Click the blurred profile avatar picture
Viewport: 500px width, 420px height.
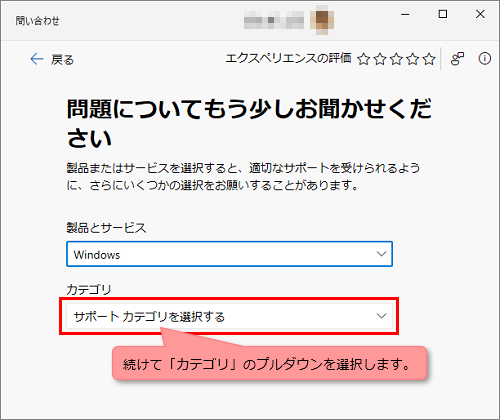pos(322,20)
